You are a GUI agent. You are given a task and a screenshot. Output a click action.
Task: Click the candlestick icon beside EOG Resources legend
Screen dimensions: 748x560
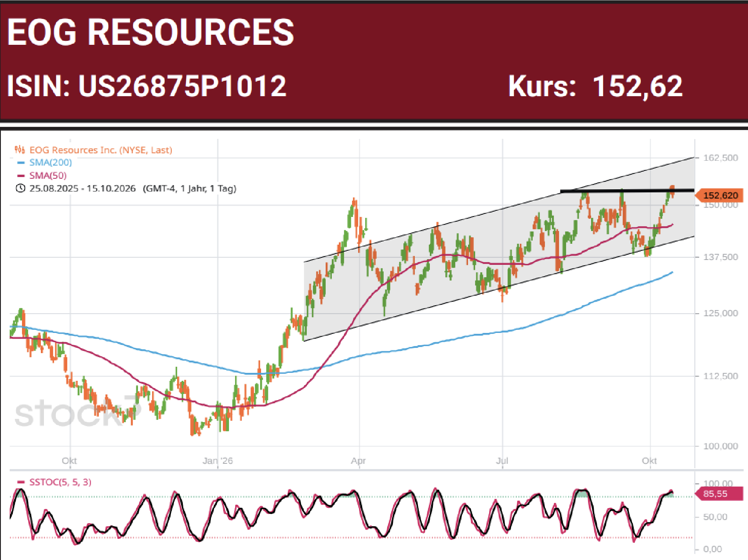click(x=20, y=150)
